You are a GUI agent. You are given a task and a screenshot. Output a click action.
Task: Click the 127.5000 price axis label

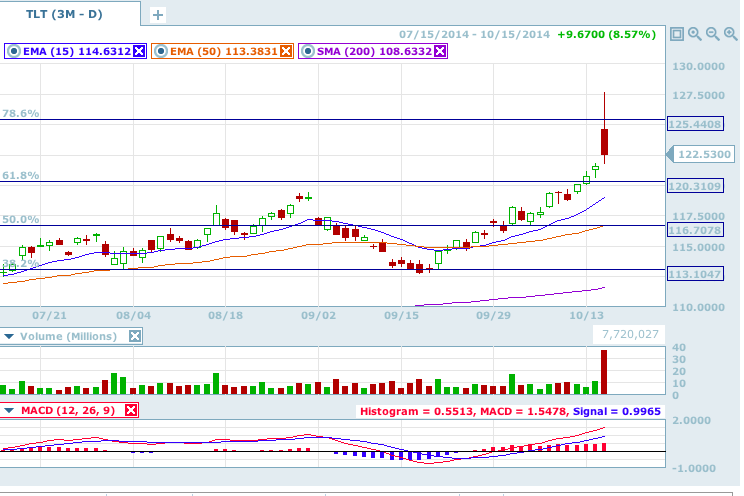pos(698,95)
